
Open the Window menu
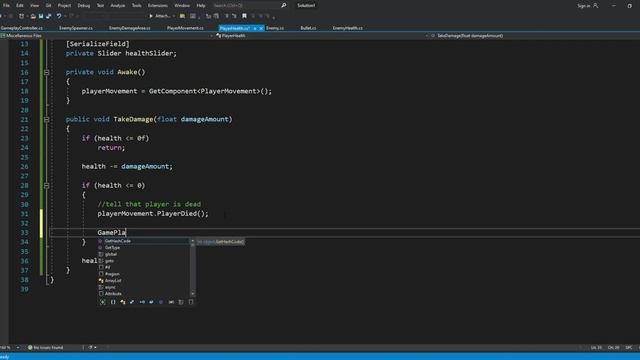click(x=182, y=5)
